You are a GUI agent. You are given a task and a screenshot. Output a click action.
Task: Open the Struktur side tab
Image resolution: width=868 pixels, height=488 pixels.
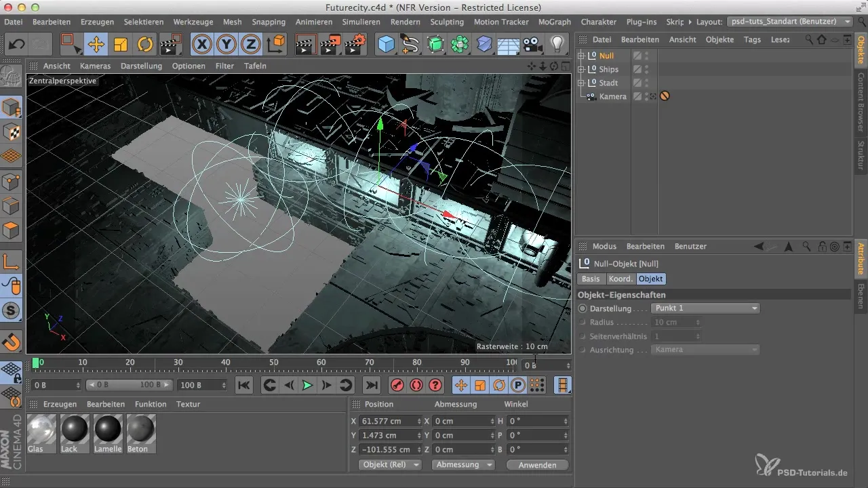pos(861,156)
